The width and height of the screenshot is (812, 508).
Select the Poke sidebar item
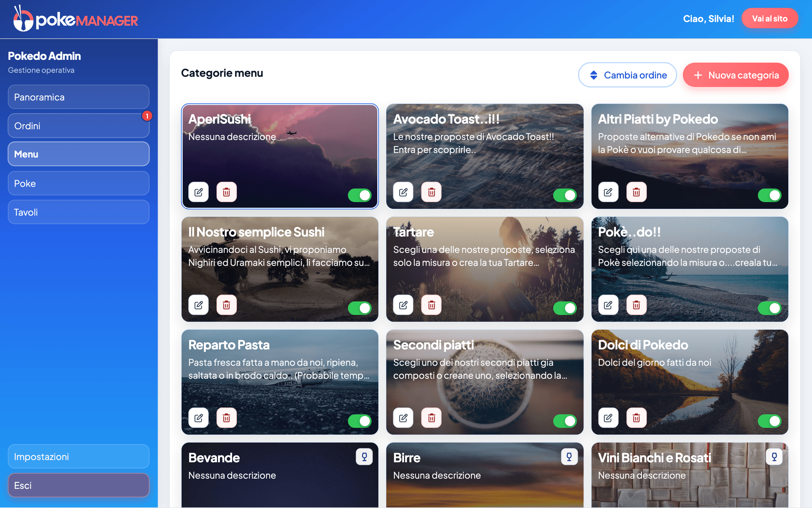pyautogui.click(x=78, y=183)
